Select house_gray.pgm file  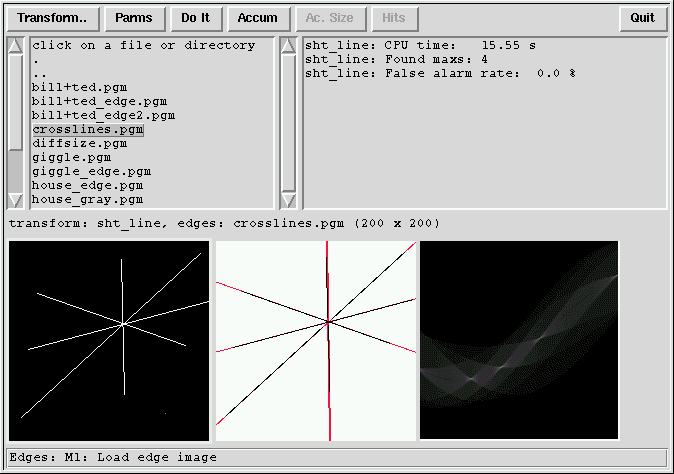87,200
